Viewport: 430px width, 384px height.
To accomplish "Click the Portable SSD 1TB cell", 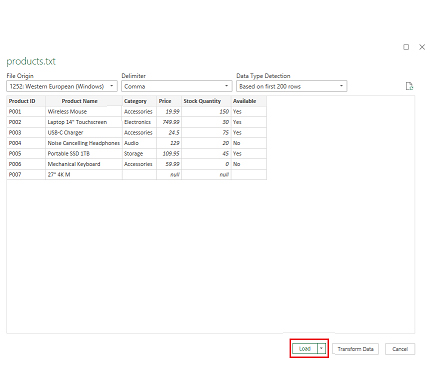I will coord(84,153).
